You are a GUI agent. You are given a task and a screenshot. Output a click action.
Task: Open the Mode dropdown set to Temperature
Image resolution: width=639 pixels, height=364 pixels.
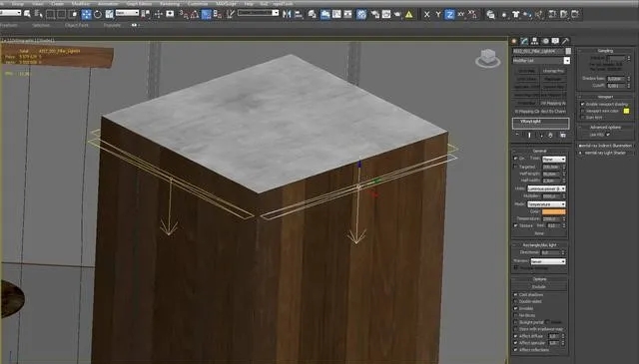pos(546,204)
